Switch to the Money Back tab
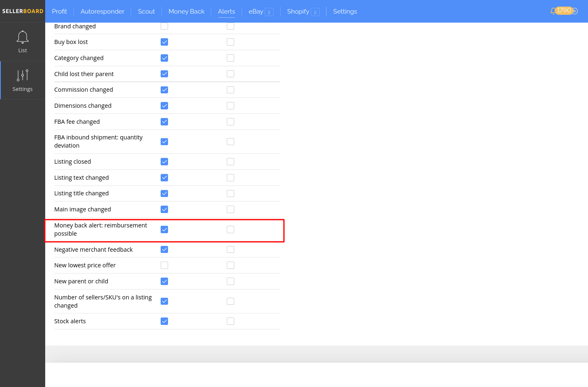The width and height of the screenshot is (588, 387). (186, 12)
